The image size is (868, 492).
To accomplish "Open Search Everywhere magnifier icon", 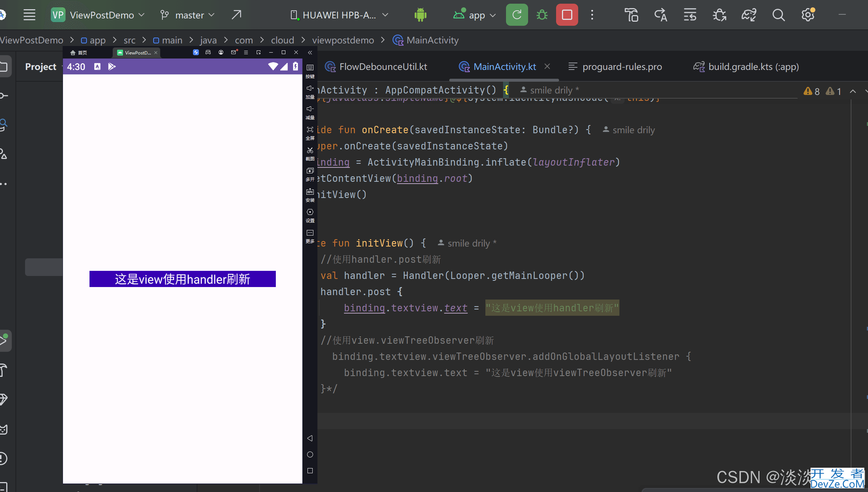I will point(778,15).
